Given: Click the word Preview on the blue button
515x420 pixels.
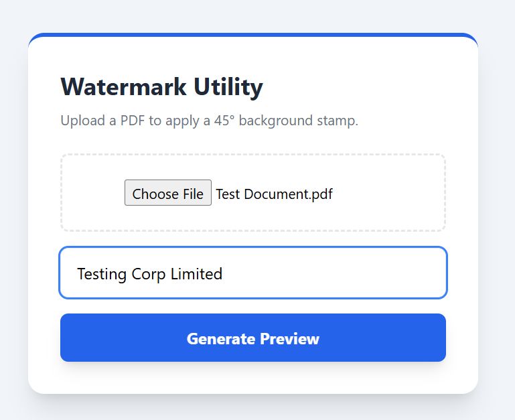Looking at the screenshot, I should coord(289,338).
